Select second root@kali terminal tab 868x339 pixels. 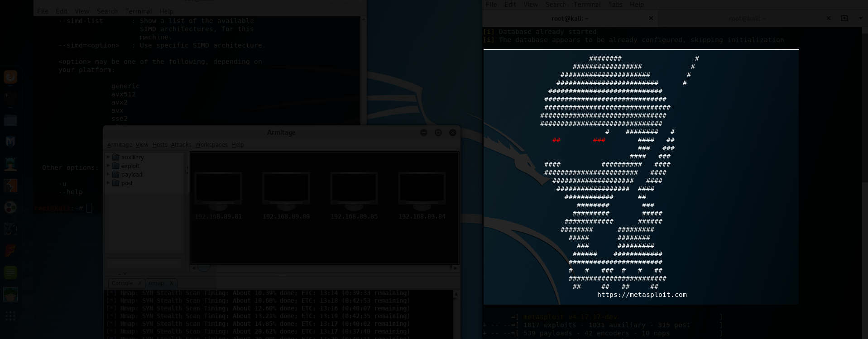pos(748,18)
